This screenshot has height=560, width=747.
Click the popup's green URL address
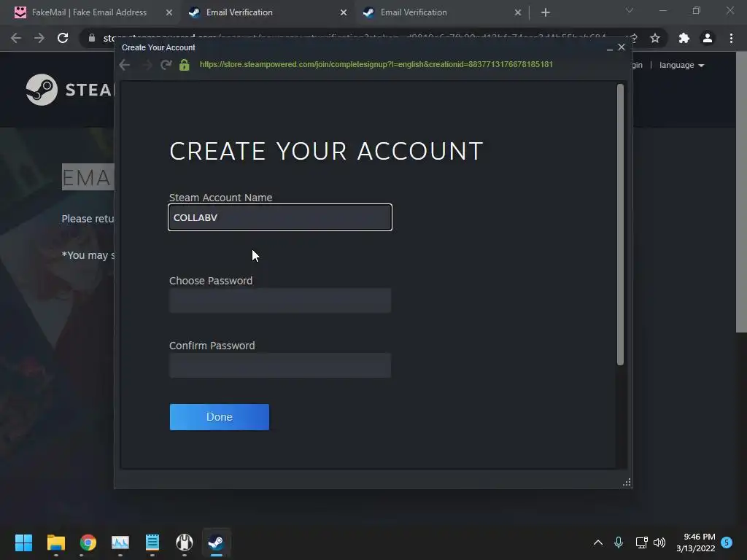(376, 64)
